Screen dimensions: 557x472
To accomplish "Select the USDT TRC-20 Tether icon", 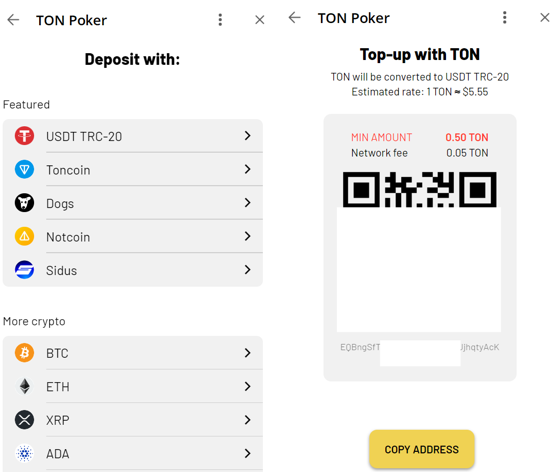I will pyautogui.click(x=25, y=136).
